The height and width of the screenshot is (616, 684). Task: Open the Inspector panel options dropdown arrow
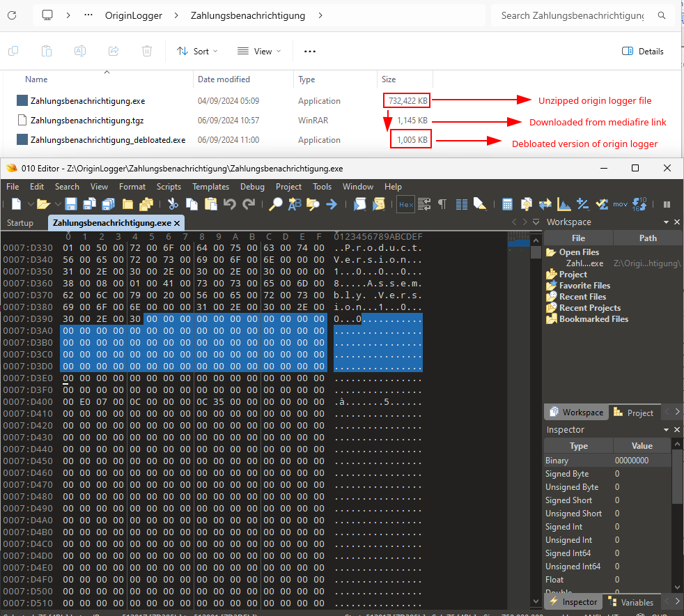tap(666, 430)
